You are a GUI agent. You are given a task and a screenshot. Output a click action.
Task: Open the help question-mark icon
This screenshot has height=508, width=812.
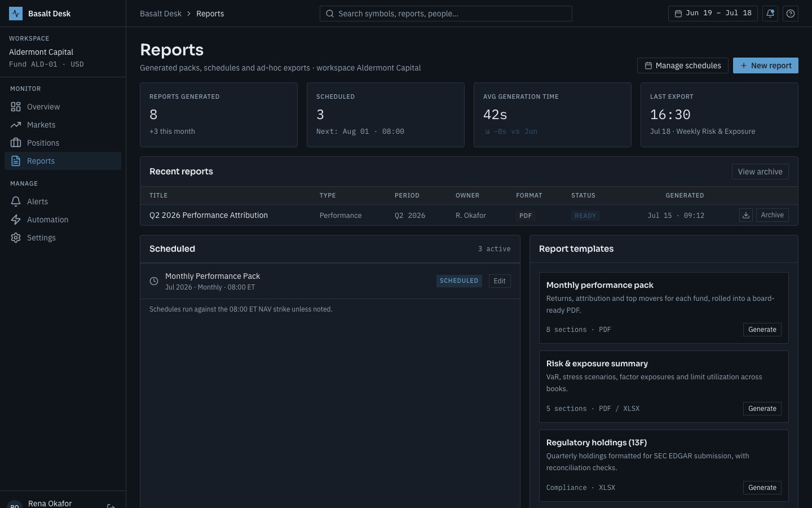(791, 14)
